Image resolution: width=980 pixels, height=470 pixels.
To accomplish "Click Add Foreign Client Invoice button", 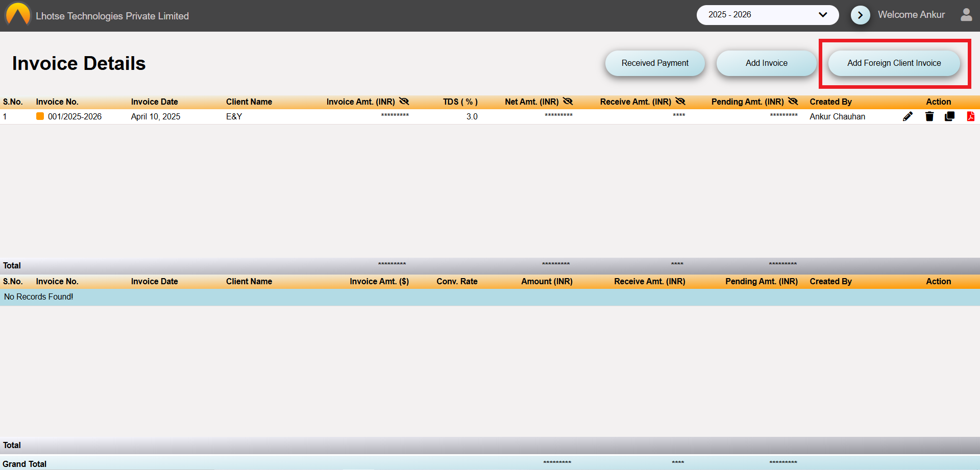I will tap(894, 63).
